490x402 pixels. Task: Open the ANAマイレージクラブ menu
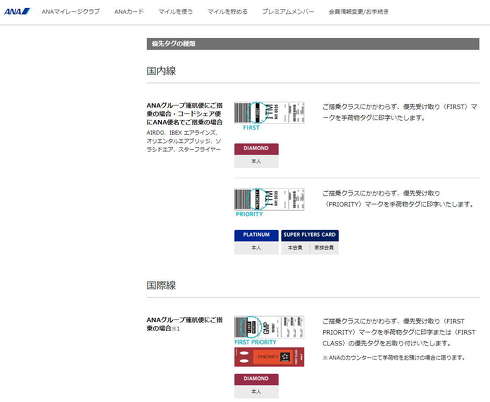point(70,12)
